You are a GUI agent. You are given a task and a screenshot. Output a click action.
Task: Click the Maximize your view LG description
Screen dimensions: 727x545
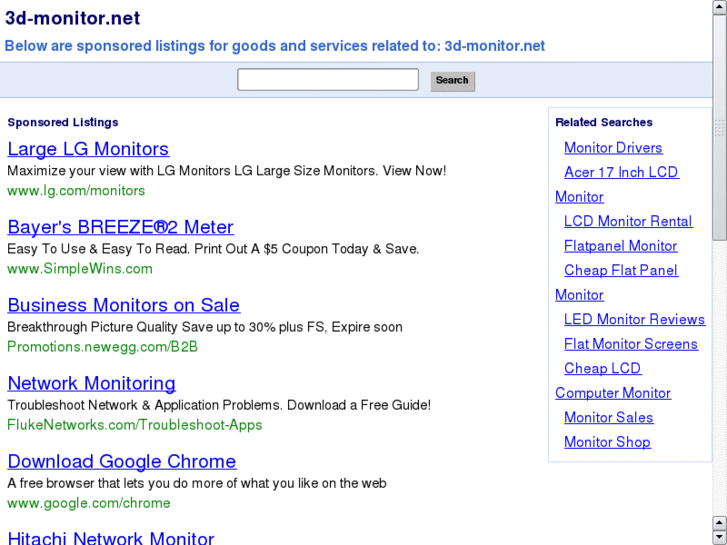(x=227, y=171)
